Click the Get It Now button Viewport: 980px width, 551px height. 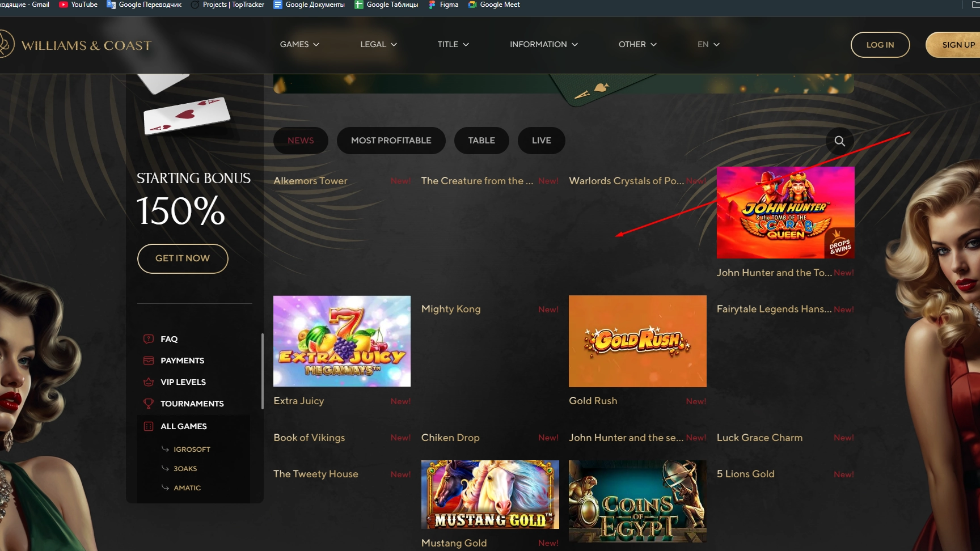click(183, 258)
